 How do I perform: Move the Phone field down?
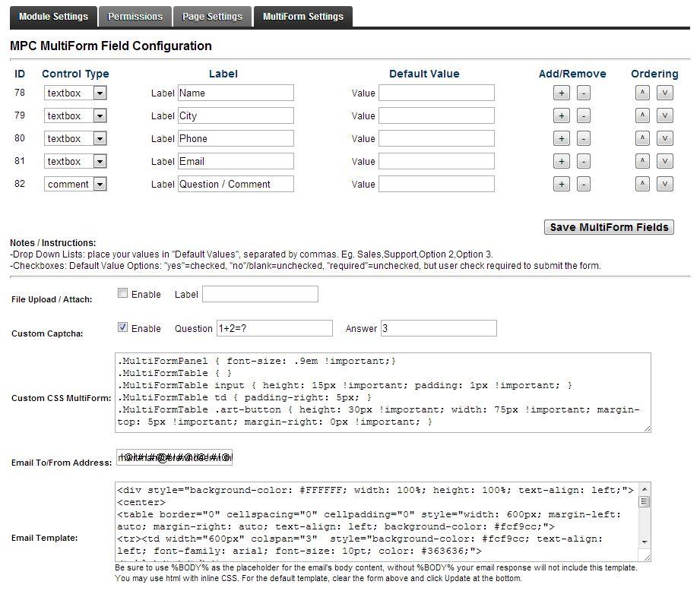[x=665, y=138]
